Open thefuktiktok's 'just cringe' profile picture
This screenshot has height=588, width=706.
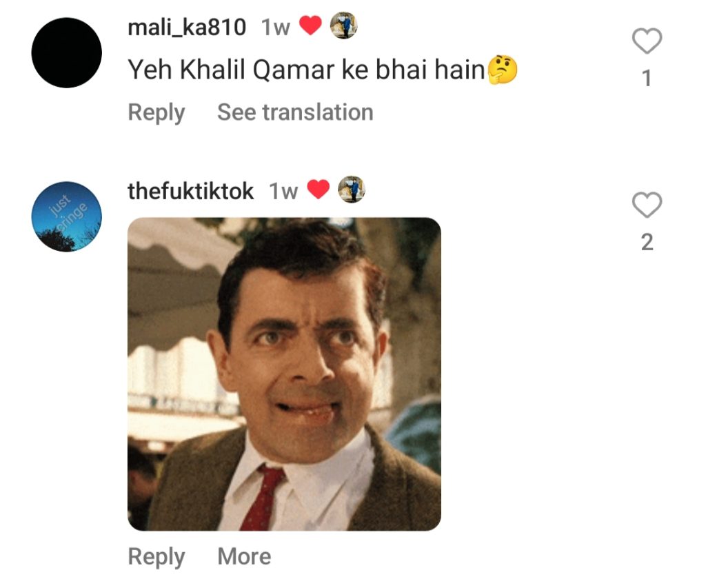[x=67, y=216]
